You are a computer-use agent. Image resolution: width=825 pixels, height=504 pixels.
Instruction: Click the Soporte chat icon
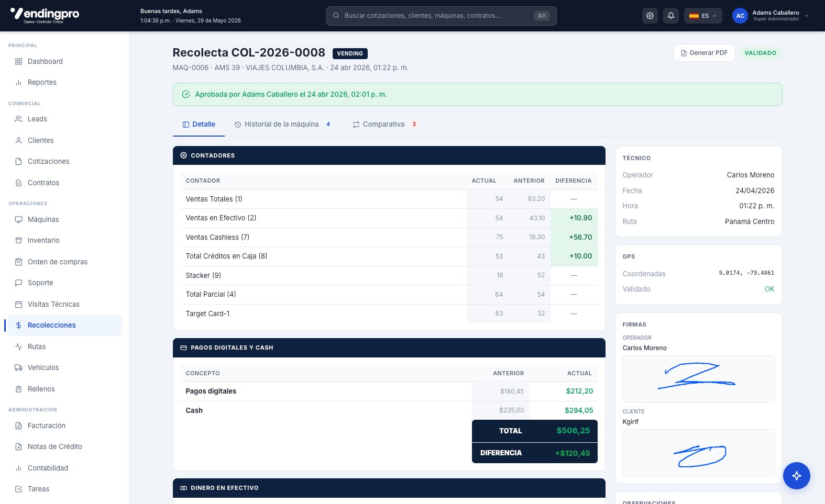point(19,283)
